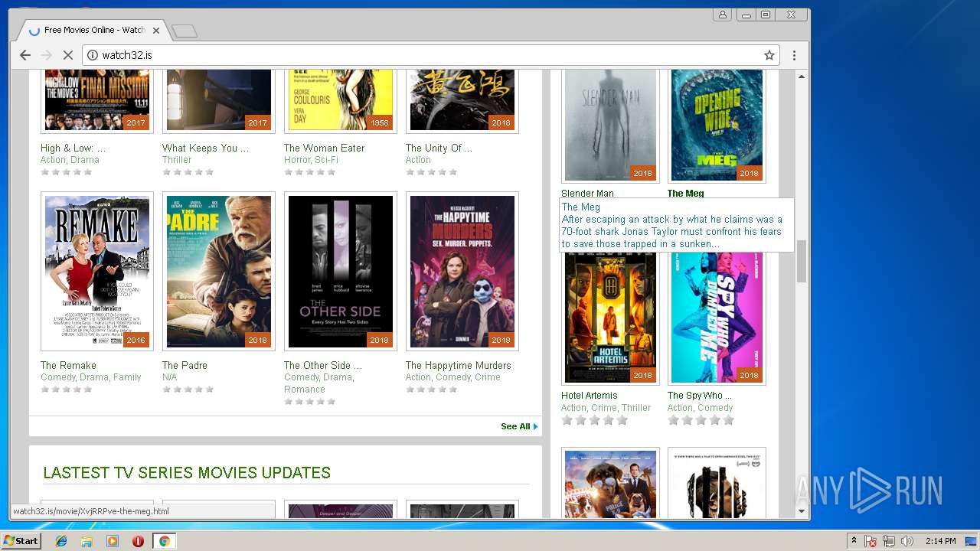Open the Opera icon in the taskbar
The image size is (980, 551).
tap(138, 541)
